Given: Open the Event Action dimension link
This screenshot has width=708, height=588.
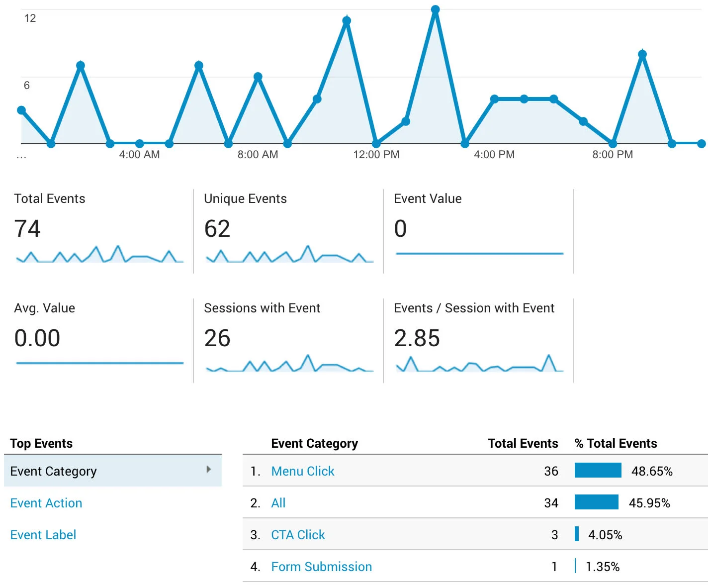Looking at the screenshot, I should pos(46,503).
